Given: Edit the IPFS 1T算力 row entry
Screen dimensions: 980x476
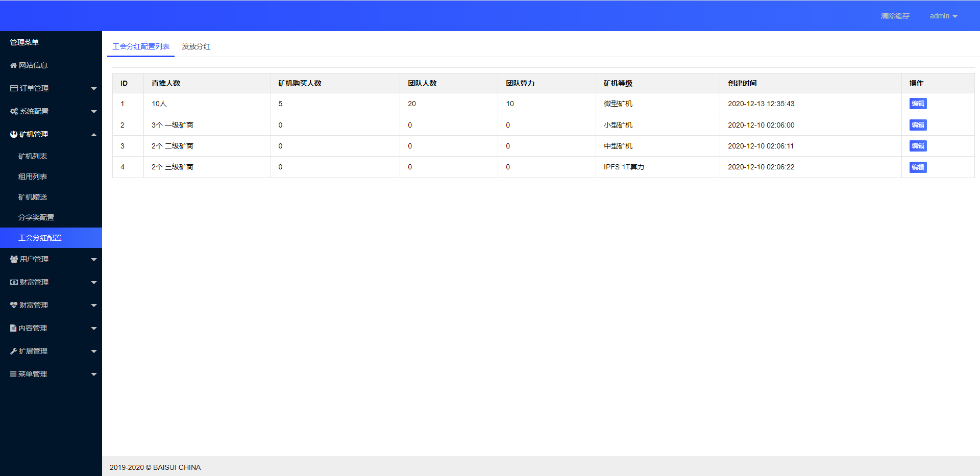Looking at the screenshot, I should pyautogui.click(x=917, y=167).
